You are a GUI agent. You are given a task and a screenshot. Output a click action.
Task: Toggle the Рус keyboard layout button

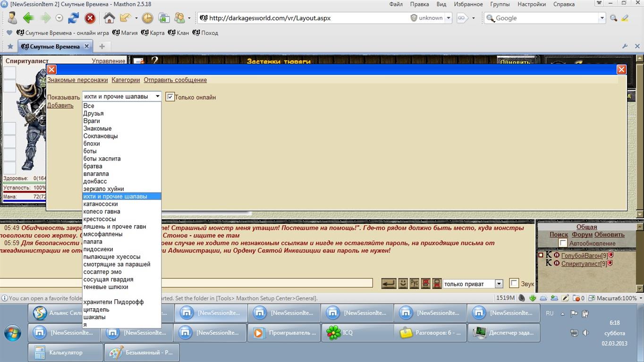(414, 283)
